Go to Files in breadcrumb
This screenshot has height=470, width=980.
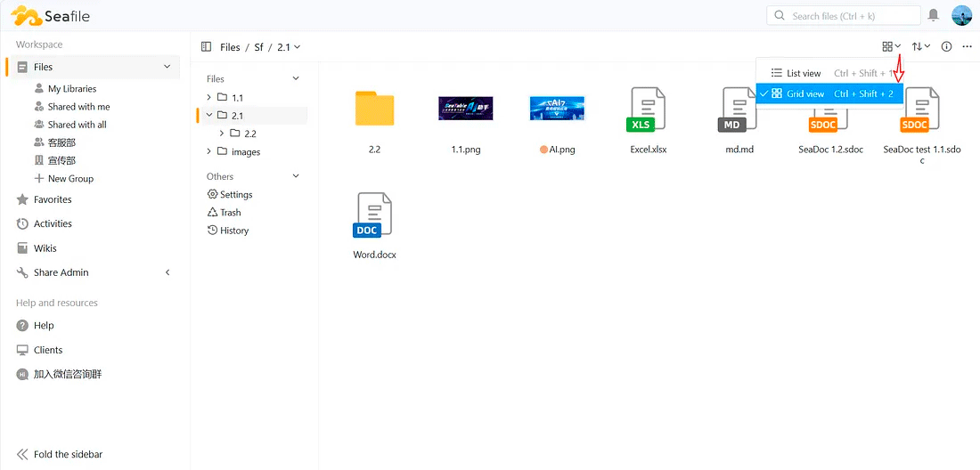[x=230, y=47]
